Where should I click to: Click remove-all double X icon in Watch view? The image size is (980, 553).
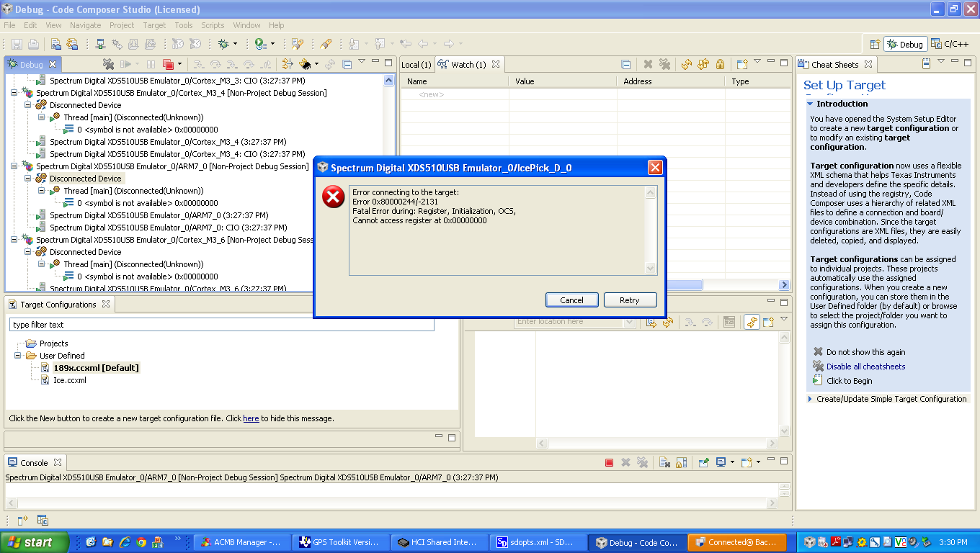pyautogui.click(x=665, y=64)
